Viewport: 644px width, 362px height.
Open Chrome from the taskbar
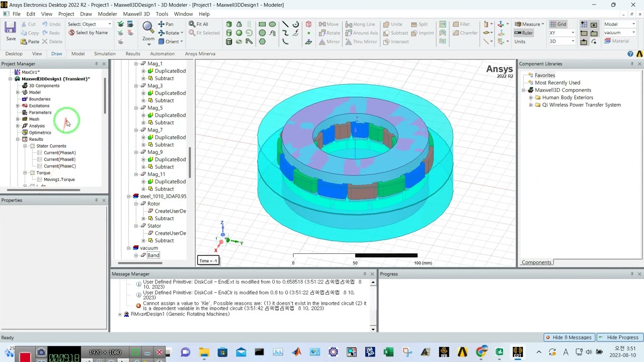(x=480, y=352)
